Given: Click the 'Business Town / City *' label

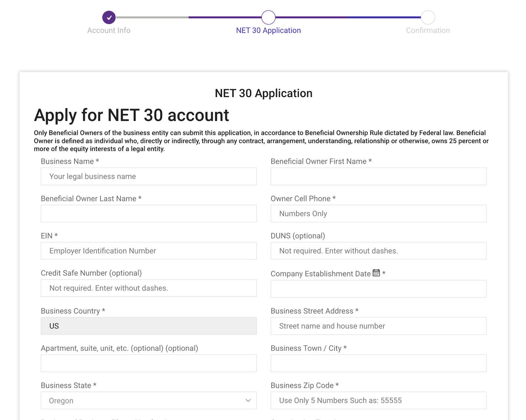Looking at the screenshot, I should pos(309,348).
